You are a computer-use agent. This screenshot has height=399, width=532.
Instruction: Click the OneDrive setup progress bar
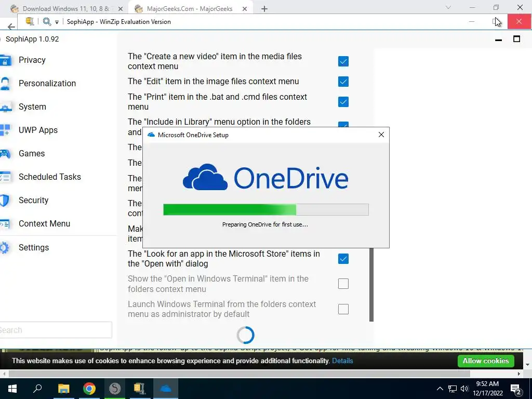coord(265,210)
